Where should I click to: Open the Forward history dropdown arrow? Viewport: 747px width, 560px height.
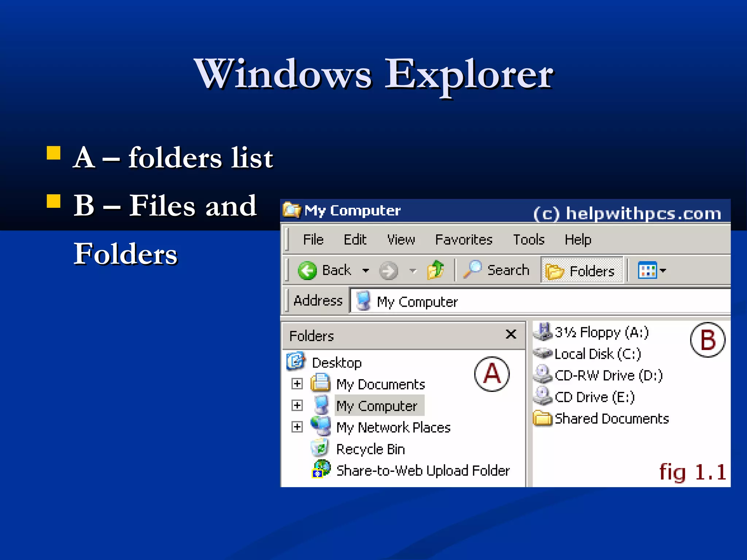click(413, 271)
